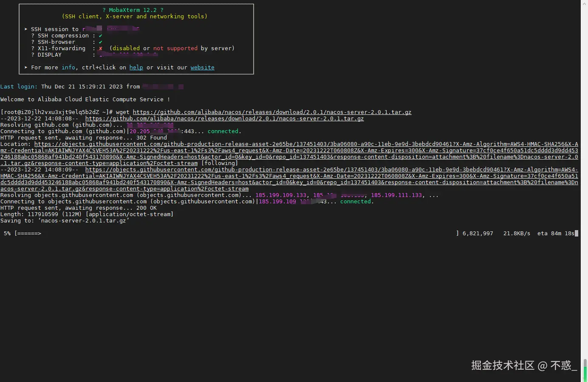Click '[application/octet-stream]' content type text
588x382 pixels.
coord(129,214)
